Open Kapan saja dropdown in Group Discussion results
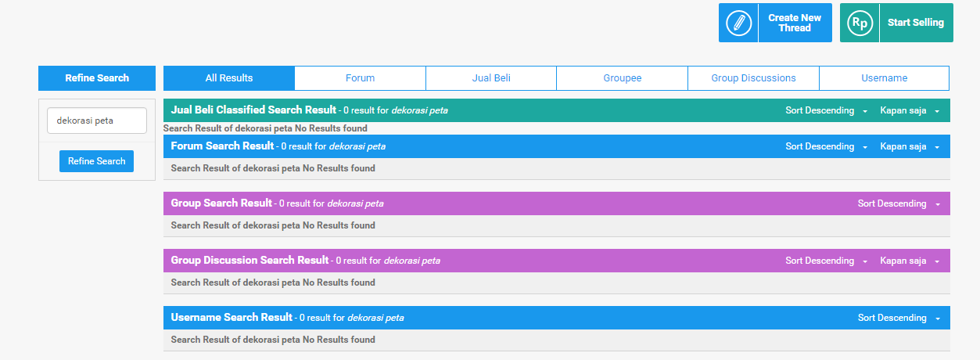 [910, 261]
